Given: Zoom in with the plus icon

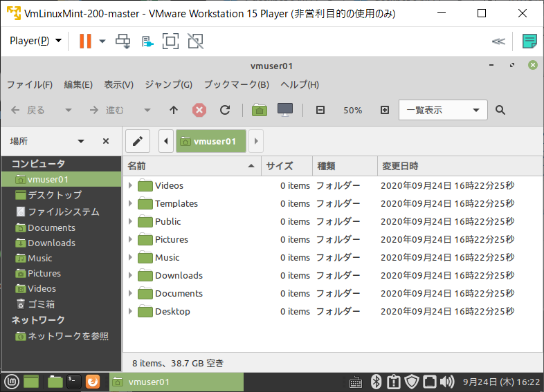Looking at the screenshot, I should tap(385, 110).
